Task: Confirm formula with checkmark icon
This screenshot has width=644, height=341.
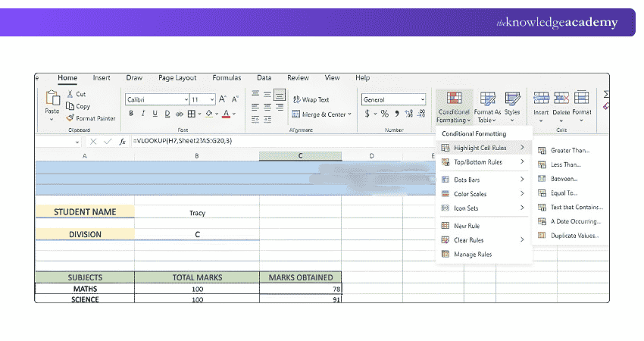Action: click(x=108, y=142)
